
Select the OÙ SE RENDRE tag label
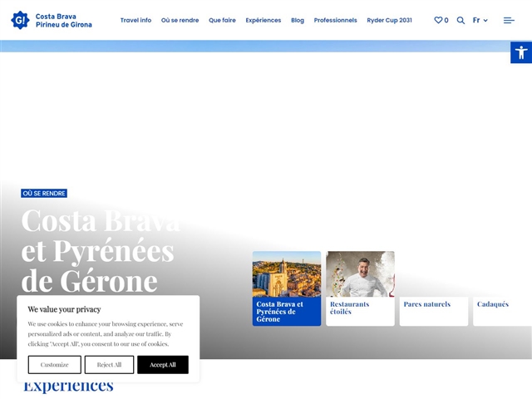pos(44,194)
